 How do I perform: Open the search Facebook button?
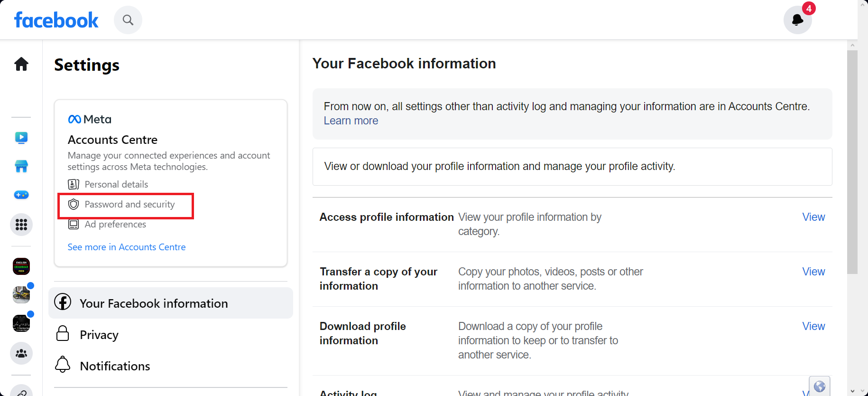[128, 20]
